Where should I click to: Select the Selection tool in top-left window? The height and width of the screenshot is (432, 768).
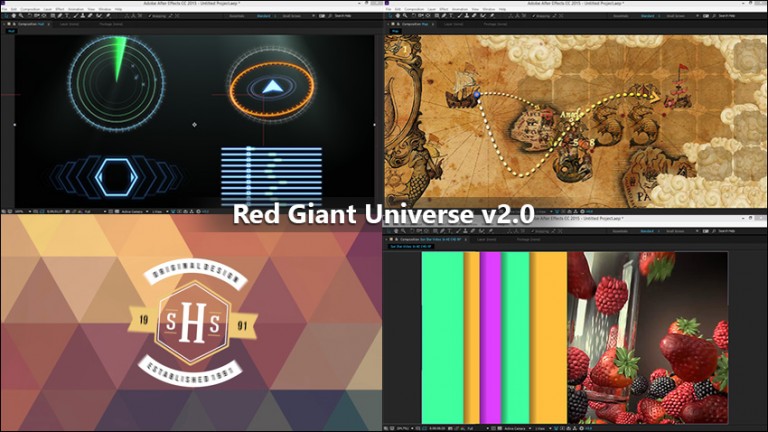(x=5, y=16)
